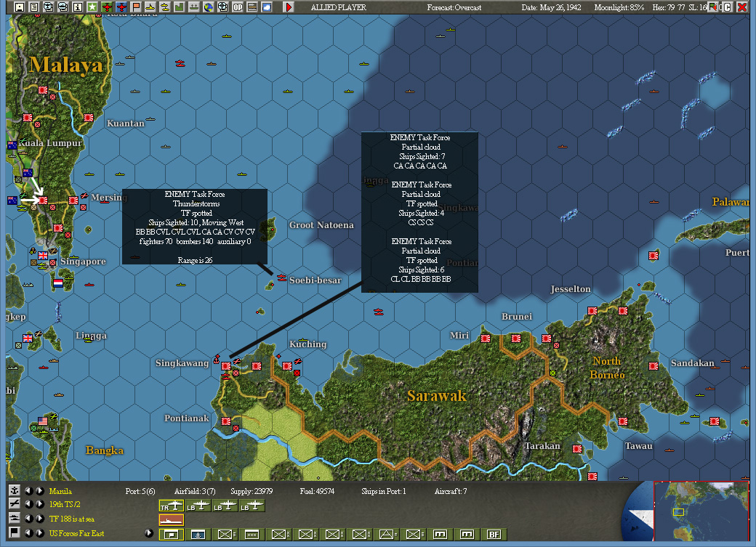The width and height of the screenshot is (756, 547).
Task: Open the info 'i' toolbar icon
Action: (77, 7)
